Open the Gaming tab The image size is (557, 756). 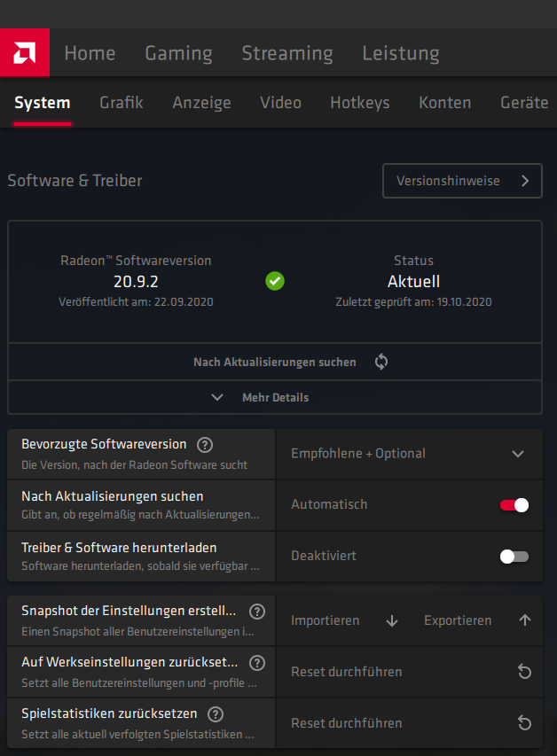[x=178, y=53]
